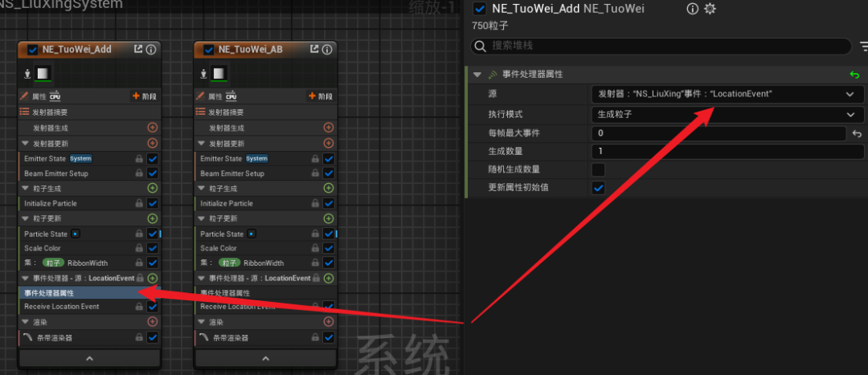The width and height of the screenshot is (868, 375).
Task: Toggle NE_TuoWei_Add emitter enabled checkbox on node
Action: pyautogui.click(x=33, y=49)
